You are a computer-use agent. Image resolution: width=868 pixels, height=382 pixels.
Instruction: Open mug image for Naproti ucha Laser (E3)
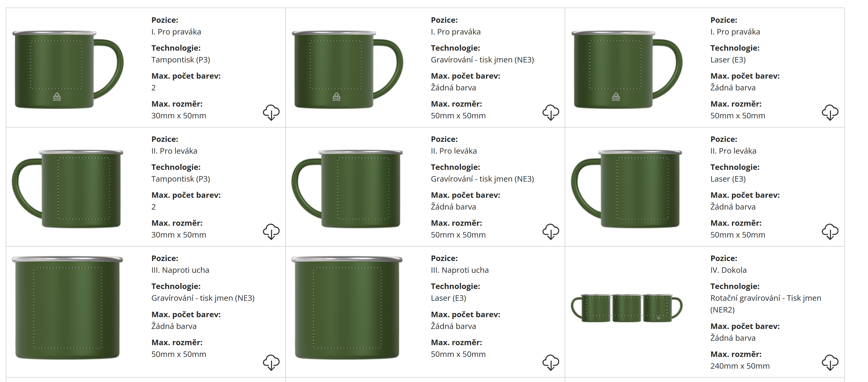pyautogui.click(x=347, y=308)
